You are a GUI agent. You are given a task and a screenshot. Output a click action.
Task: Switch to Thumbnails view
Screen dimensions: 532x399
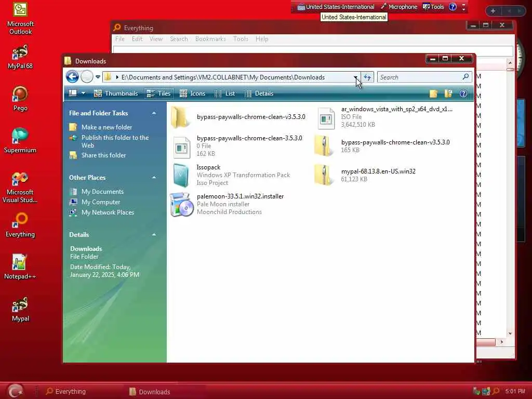116,94
